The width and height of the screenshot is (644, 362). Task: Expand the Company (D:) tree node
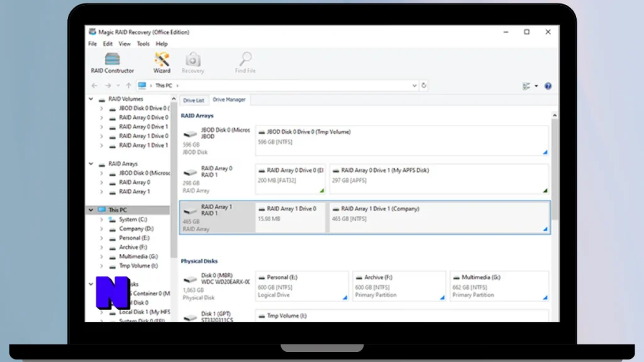pos(101,229)
